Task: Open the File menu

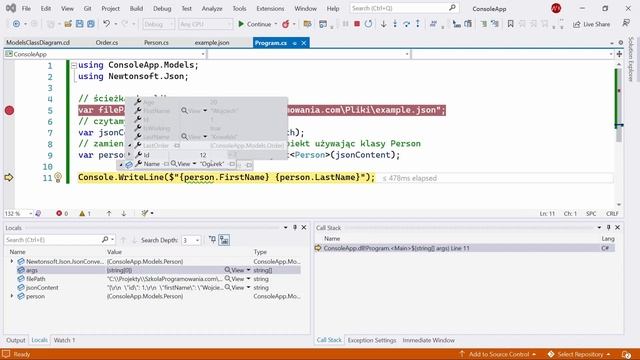Action: (x=26, y=8)
